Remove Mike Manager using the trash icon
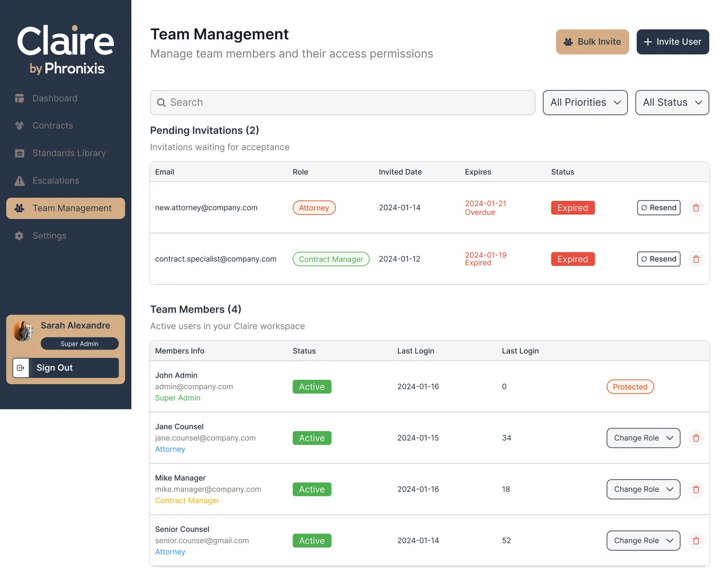The image size is (728, 585). [696, 489]
